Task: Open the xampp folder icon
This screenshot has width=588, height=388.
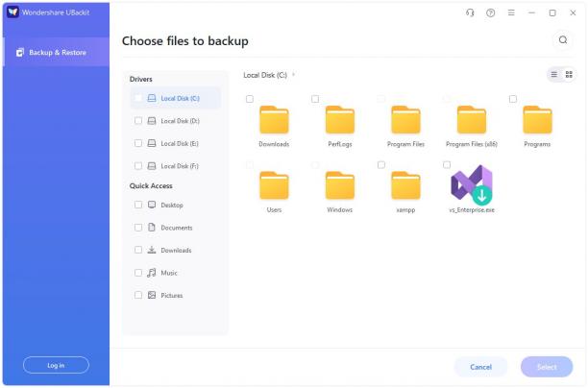Action: [405, 185]
